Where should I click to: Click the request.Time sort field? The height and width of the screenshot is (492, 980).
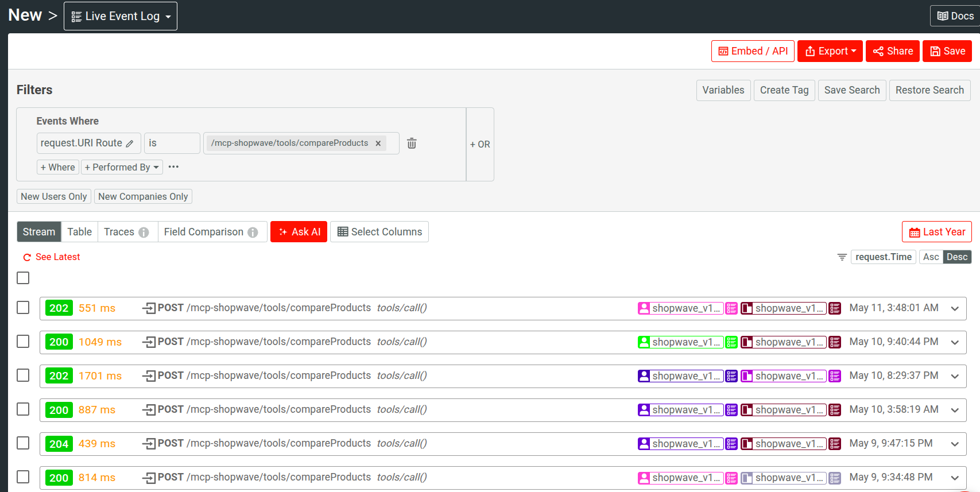pos(884,257)
